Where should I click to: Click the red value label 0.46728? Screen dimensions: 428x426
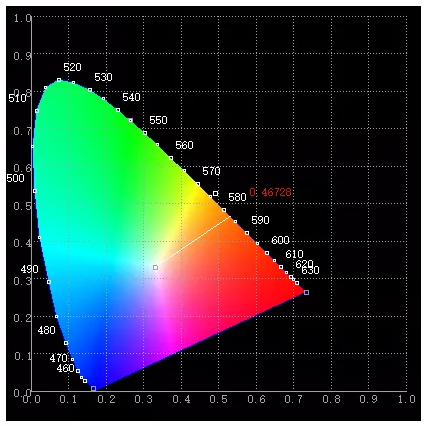[x=270, y=192]
